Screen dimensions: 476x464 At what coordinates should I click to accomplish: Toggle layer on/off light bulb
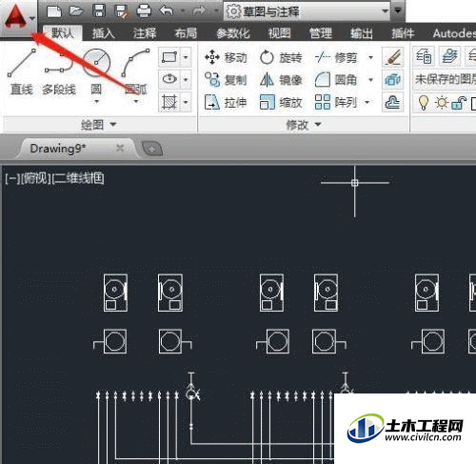tap(423, 103)
